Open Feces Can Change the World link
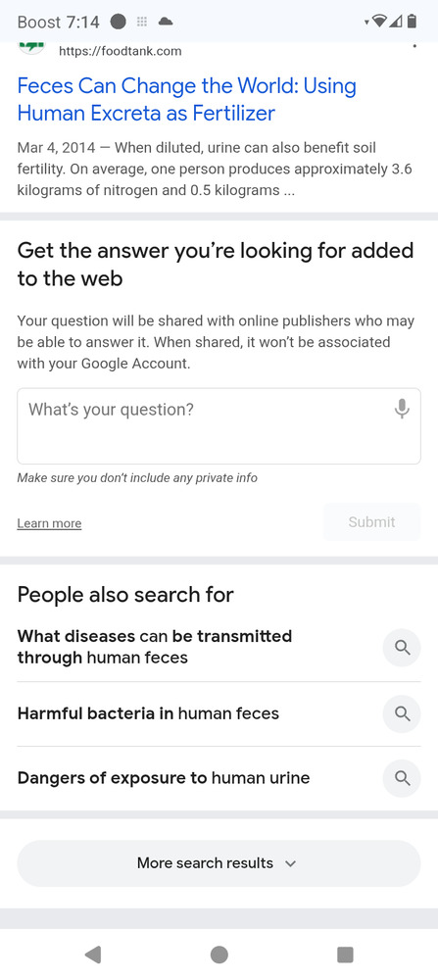This screenshot has width=438, height=980. (x=187, y=99)
